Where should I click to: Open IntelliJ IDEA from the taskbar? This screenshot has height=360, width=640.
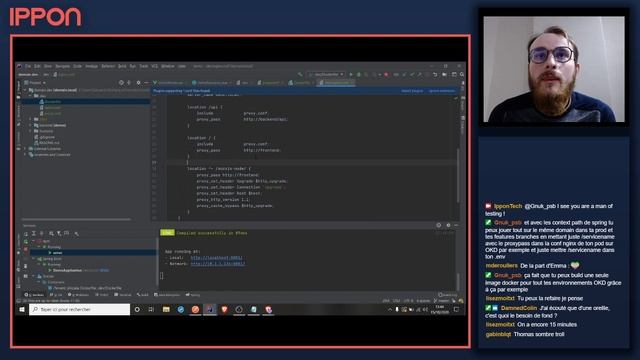pos(210,310)
